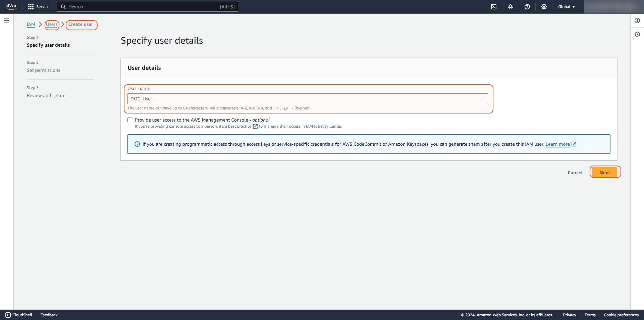The height and width of the screenshot is (320, 644).
Task: Click the IAM breadcrumb link
Action: (31, 24)
